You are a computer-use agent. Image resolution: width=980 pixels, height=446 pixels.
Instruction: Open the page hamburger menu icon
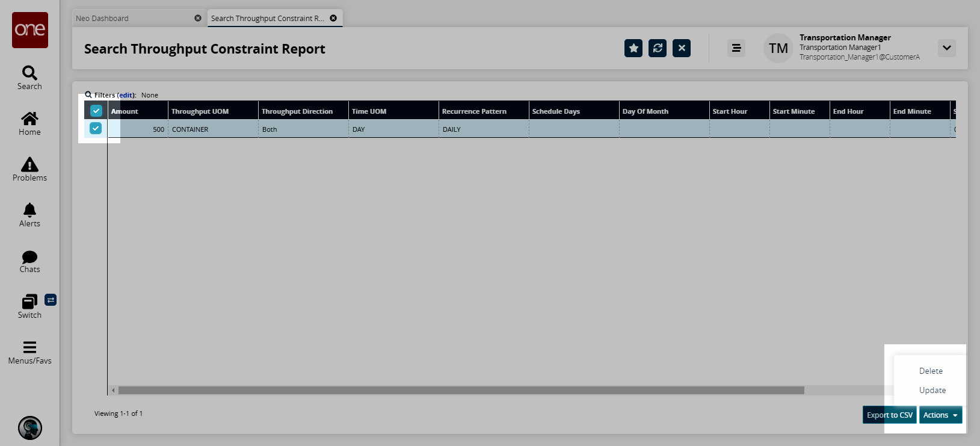point(736,48)
